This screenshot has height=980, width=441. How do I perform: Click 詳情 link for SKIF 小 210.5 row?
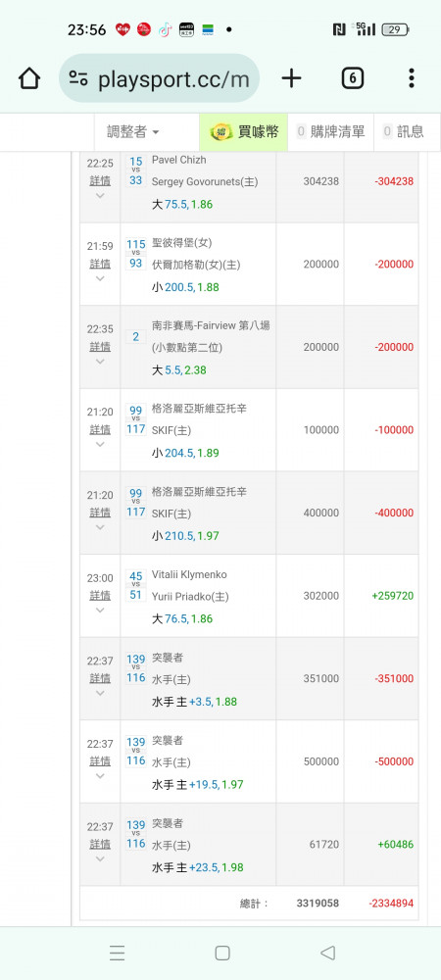pos(100,513)
